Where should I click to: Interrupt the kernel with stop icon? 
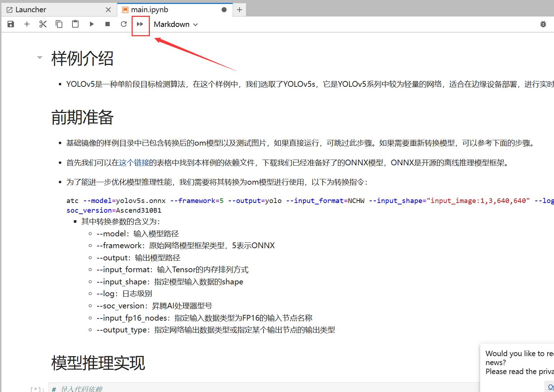coord(108,24)
